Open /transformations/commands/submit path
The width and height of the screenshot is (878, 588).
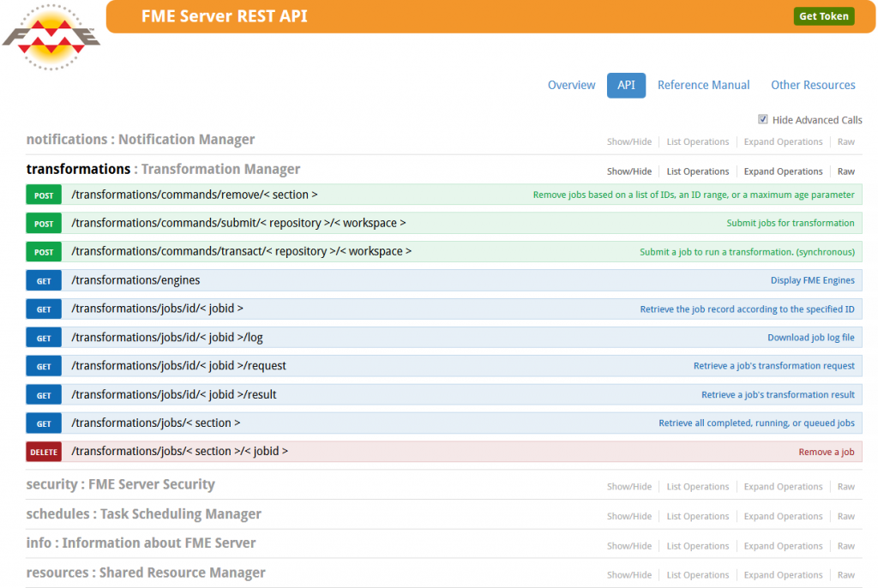click(238, 223)
